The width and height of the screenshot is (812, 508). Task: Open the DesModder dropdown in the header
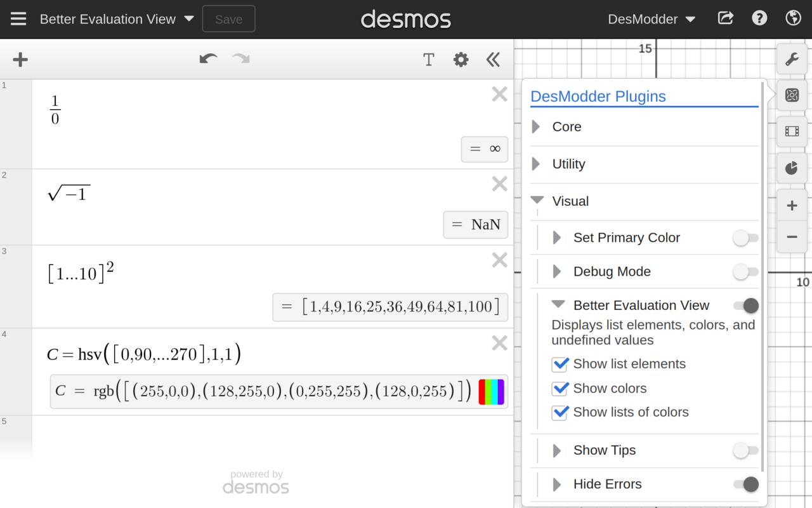pyautogui.click(x=651, y=18)
